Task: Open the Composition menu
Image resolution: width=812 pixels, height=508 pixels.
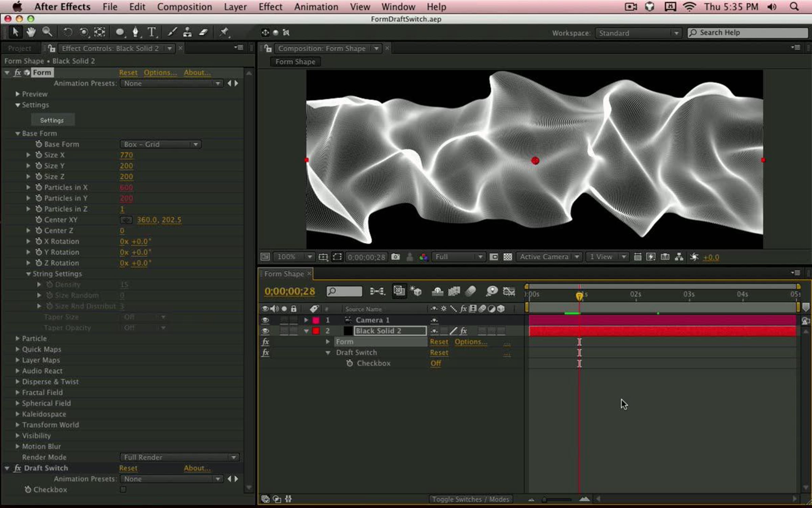Action: pyautogui.click(x=184, y=7)
